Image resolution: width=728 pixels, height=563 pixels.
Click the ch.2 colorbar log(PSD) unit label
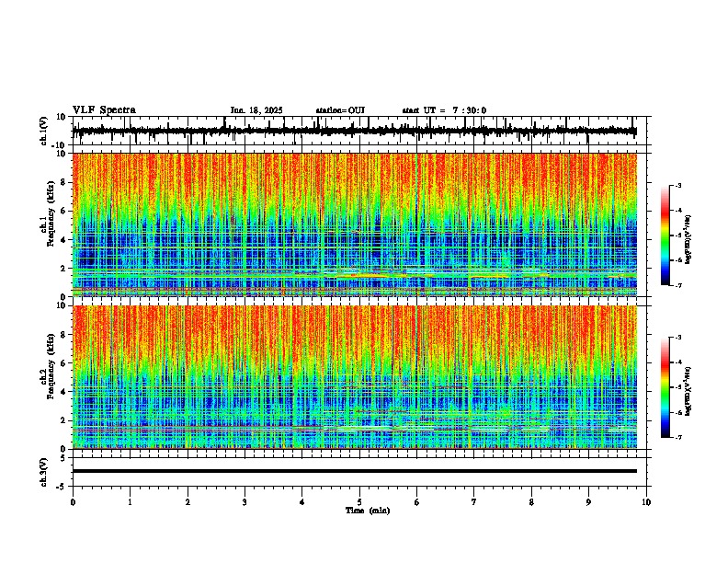pyautogui.click(x=688, y=391)
